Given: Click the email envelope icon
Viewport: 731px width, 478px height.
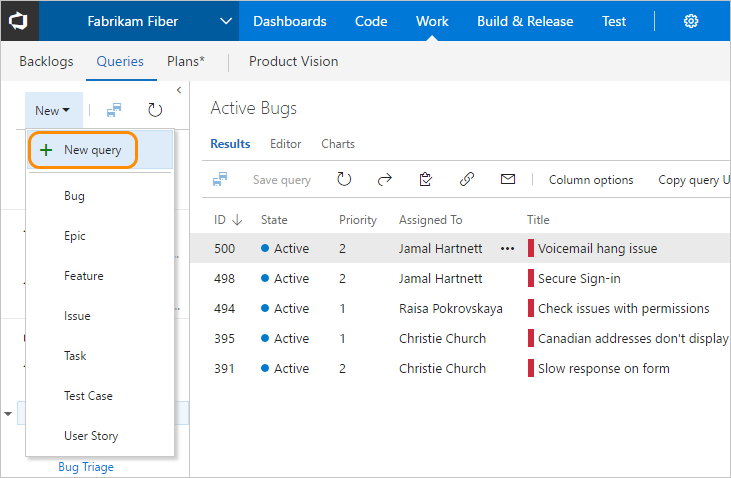Looking at the screenshot, I should click(508, 180).
